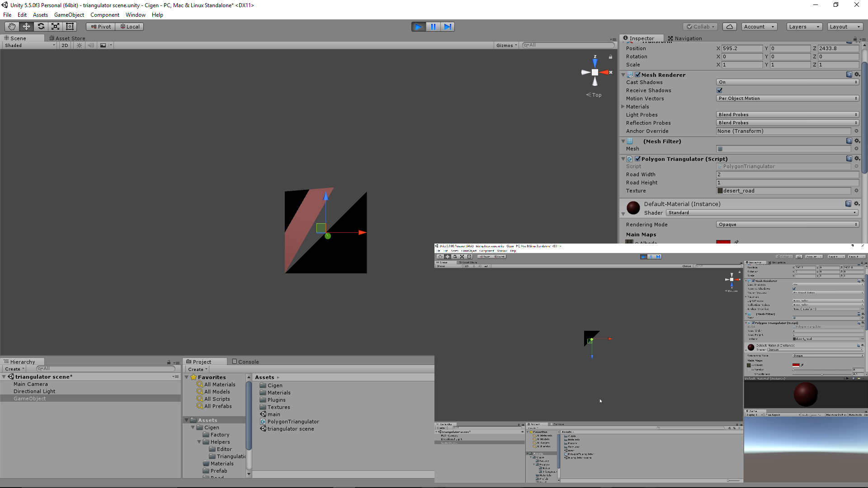The width and height of the screenshot is (868, 488).
Task: Switch to the Navigation tab
Action: [685, 38]
